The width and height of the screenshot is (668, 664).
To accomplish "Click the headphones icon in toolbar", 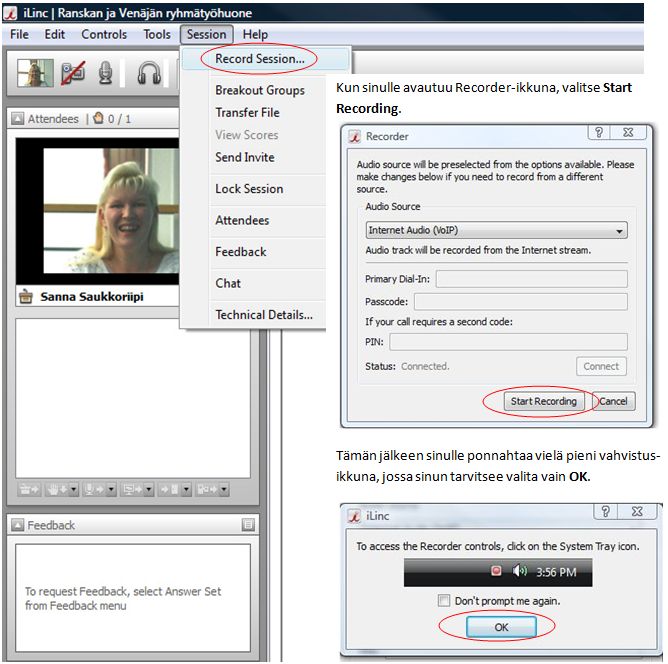I will (150, 73).
